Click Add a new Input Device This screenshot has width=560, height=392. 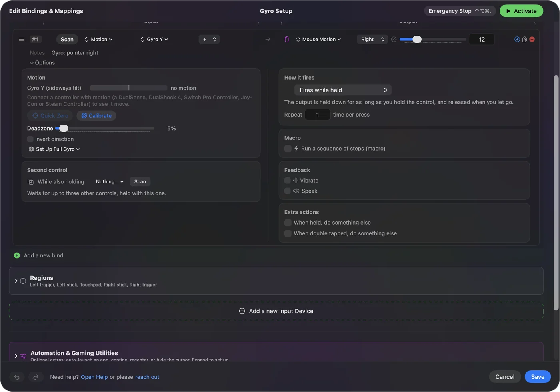coord(276,311)
